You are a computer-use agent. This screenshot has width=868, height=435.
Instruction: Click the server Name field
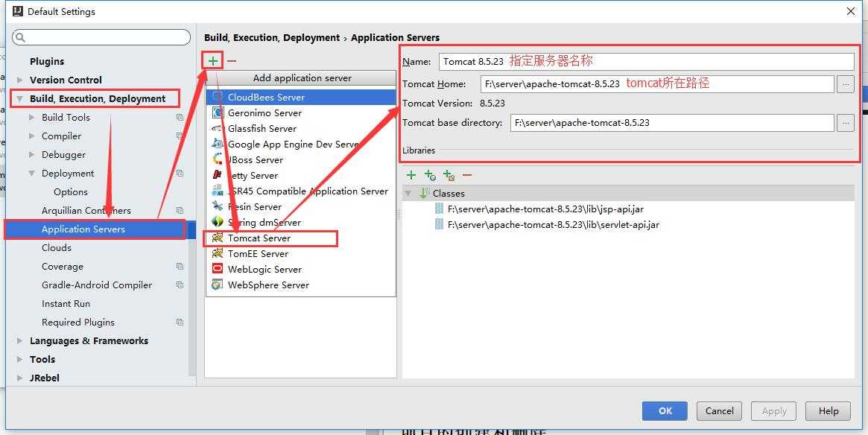[647, 61]
